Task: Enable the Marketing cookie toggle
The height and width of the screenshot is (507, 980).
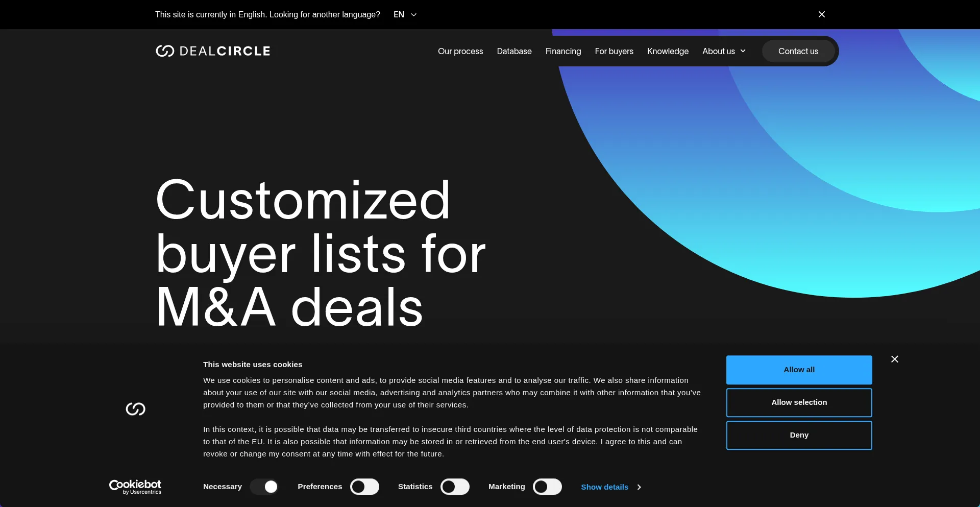Action: (547, 487)
